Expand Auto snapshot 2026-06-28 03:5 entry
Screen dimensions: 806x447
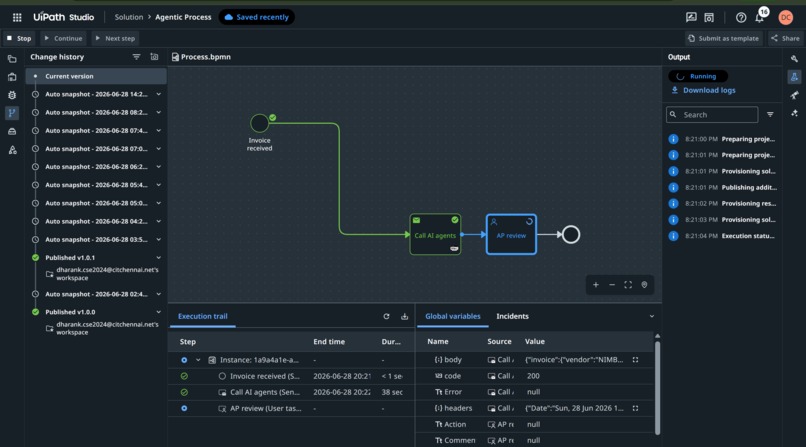click(x=158, y=239)
